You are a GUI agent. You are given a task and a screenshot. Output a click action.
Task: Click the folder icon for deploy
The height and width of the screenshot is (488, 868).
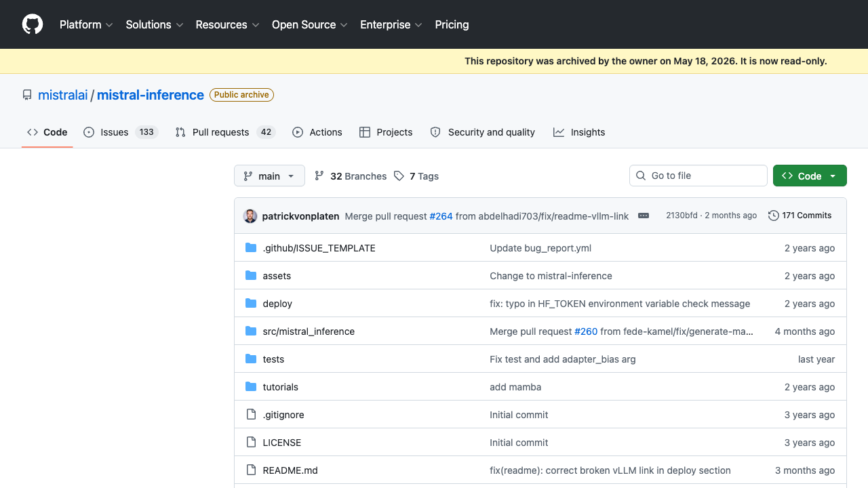click(x=251, y=304)
